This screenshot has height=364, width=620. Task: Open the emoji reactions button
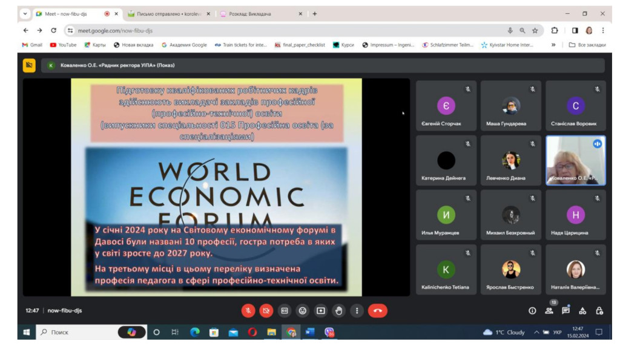click(303, 311)
